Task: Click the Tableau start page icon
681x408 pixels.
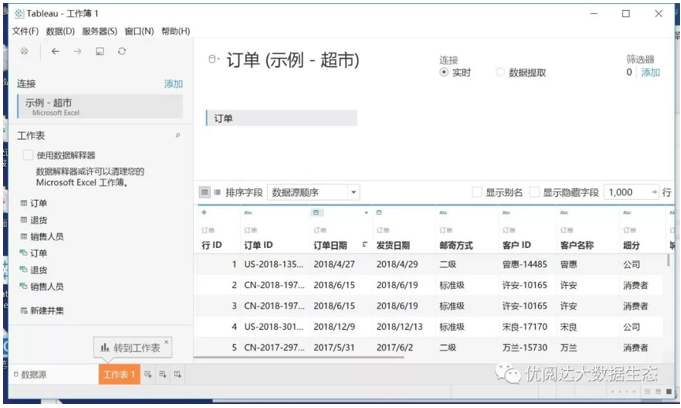Action: click(24, 51)
